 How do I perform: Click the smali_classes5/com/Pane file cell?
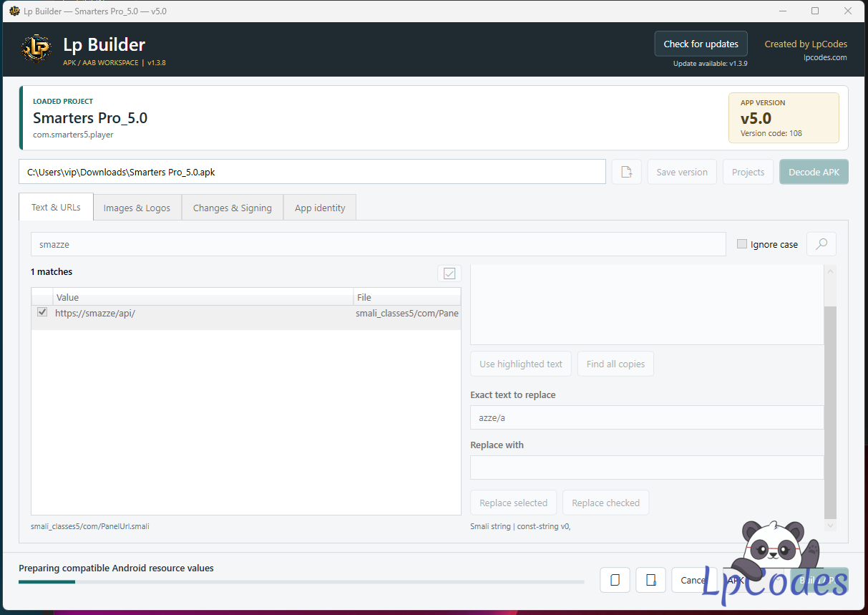tap(407, 313)
